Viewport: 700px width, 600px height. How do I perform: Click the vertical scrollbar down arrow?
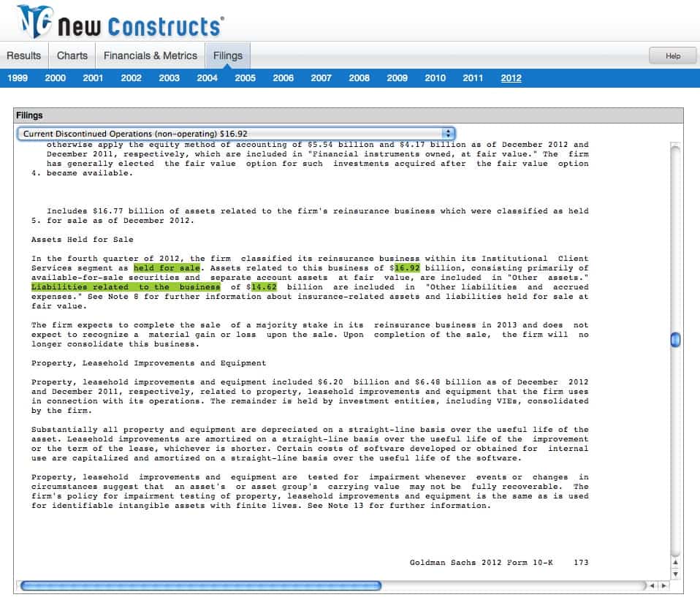coord(675,574)
